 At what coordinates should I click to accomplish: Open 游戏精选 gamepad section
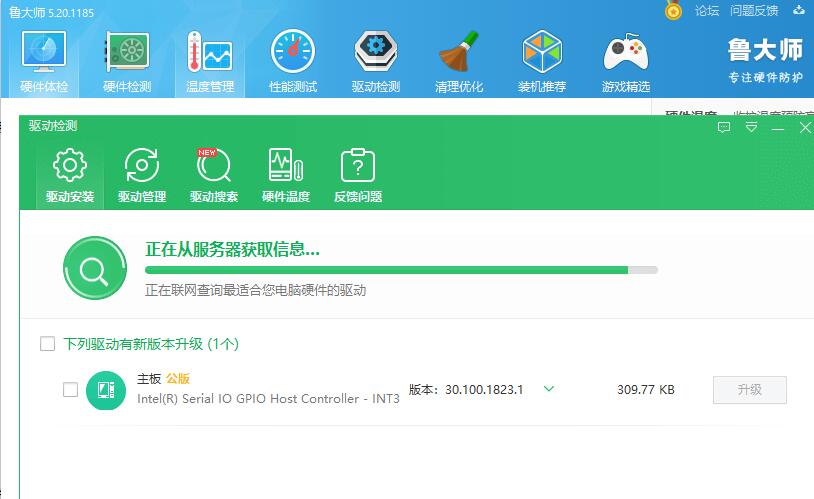(626, 62)
